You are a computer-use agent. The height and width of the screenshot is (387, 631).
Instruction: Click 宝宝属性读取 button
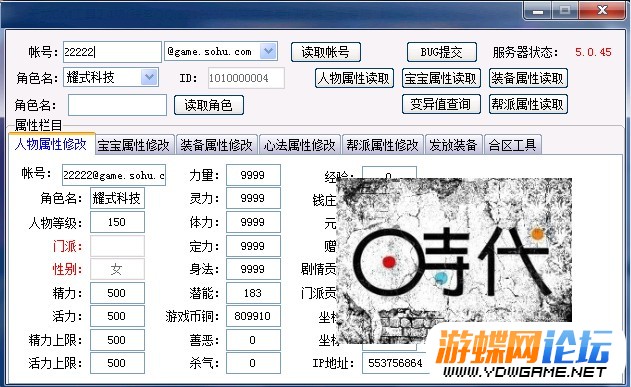click(x=441, y=78)
